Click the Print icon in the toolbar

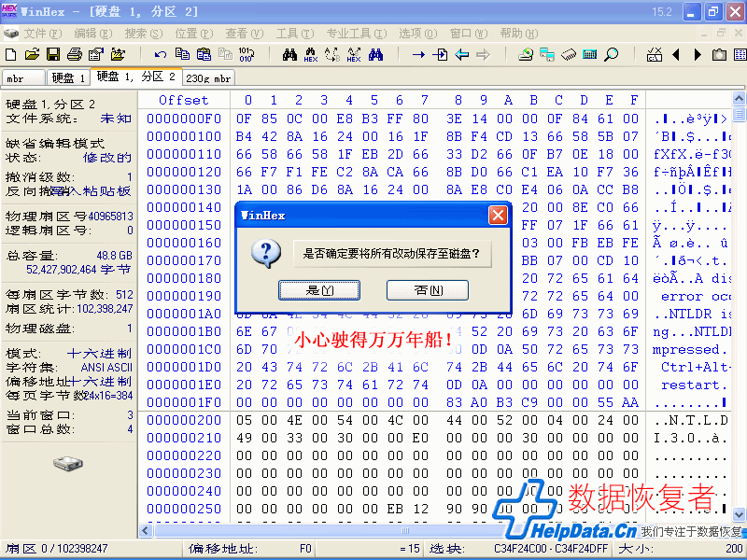(75, 54)
